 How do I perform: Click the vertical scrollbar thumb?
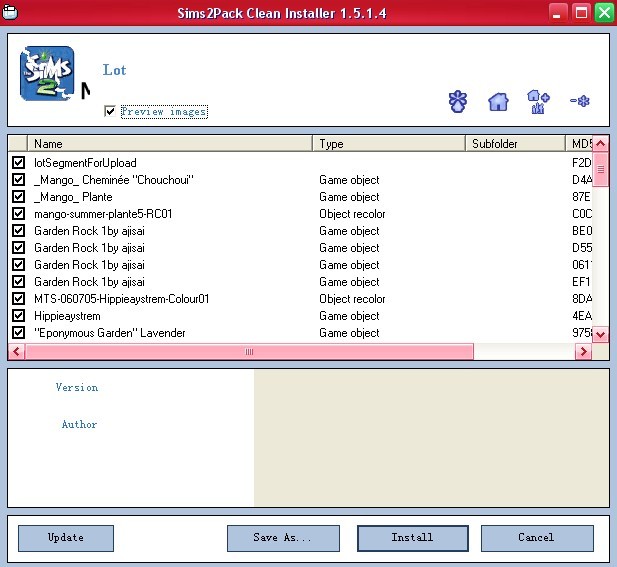pos(600,169)
